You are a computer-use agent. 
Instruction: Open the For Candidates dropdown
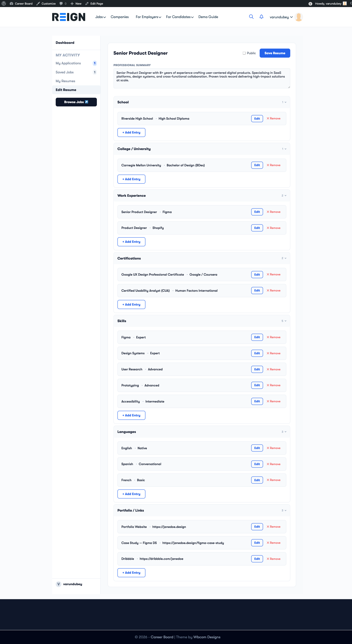179,17
